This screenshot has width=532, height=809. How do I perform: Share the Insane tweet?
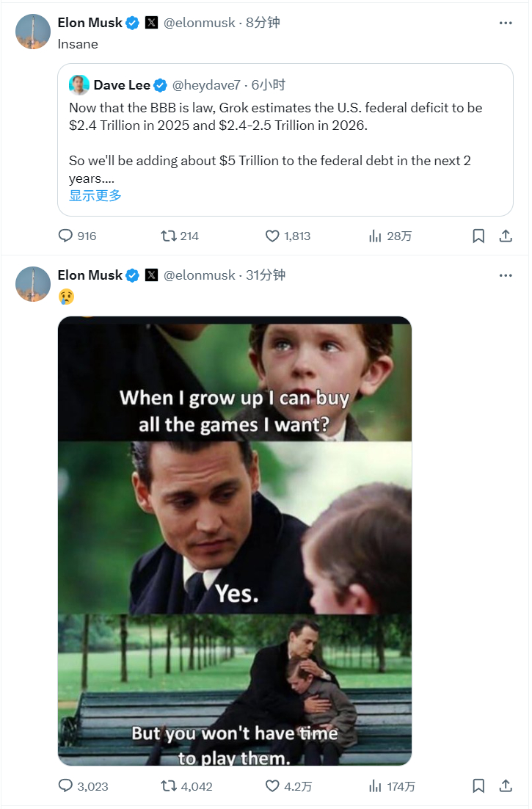pyautogui.click(x=506, y=236)
